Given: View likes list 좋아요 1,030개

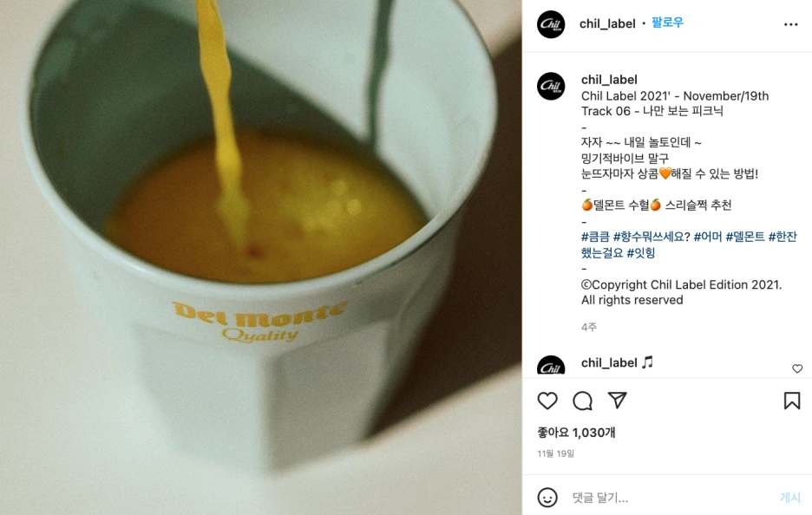Looking at the screenshot, I should pyautogui.click(x=576, y=432).
